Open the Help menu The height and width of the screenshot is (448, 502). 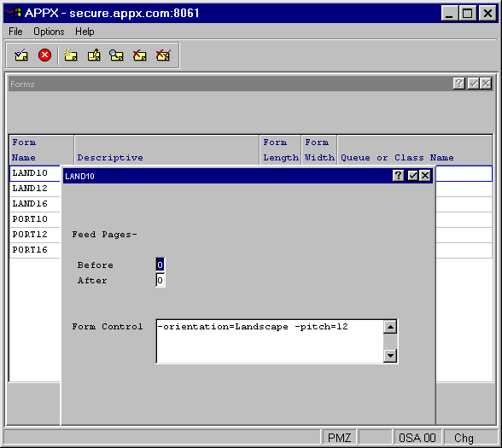tap(85, 32)
